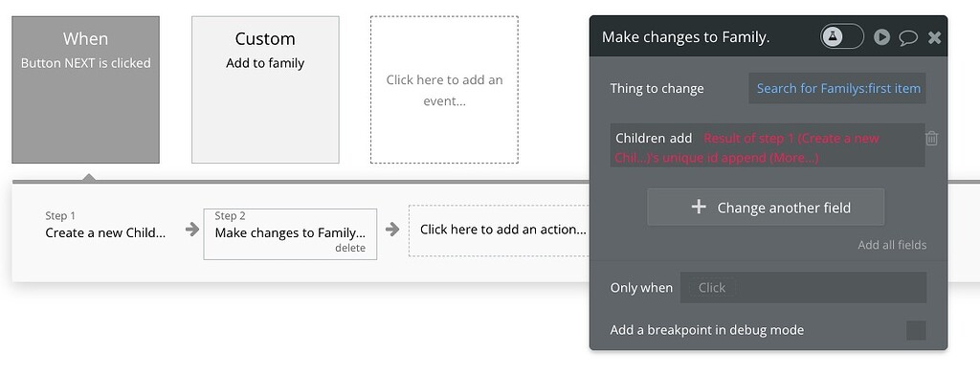This screenshot has height=374, width=980.
Task: Select the Button NEXT is clicked event
Action: click(x=85, y=90)
